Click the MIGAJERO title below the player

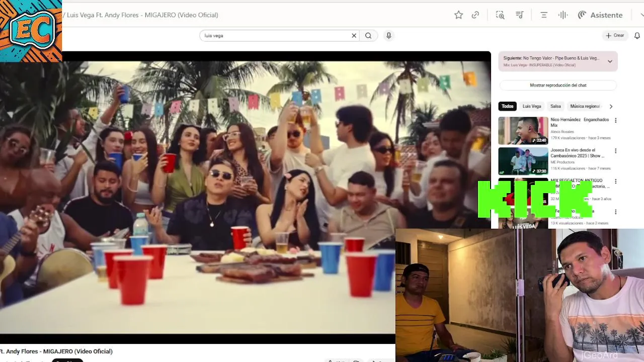point(56,351)
